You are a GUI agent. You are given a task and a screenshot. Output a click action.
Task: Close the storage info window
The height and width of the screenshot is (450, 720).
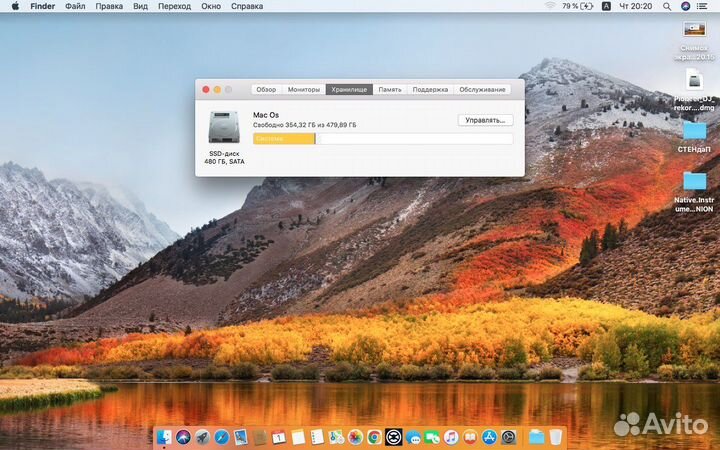(206, 90)
